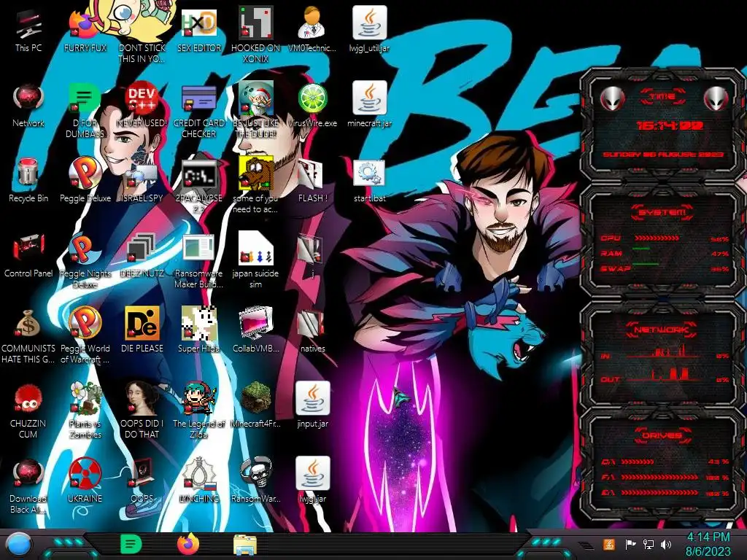
Task: Open File Explorer from the taskbar
Action: 245,545
